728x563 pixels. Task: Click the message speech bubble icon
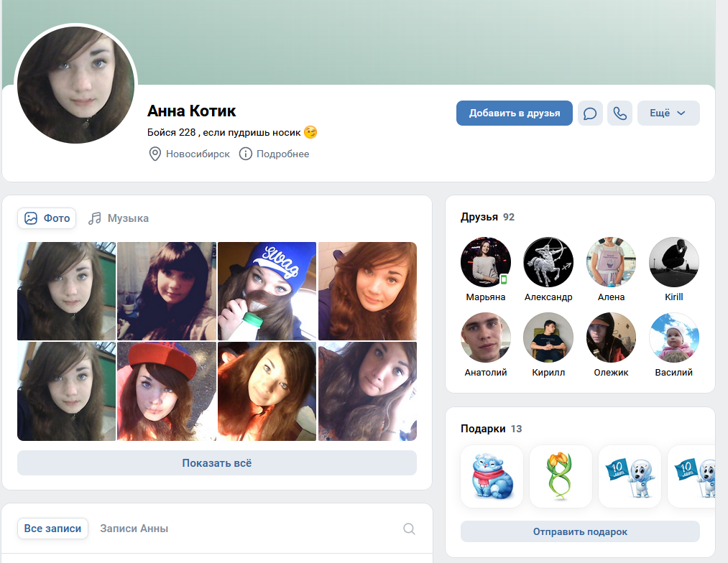590,113
